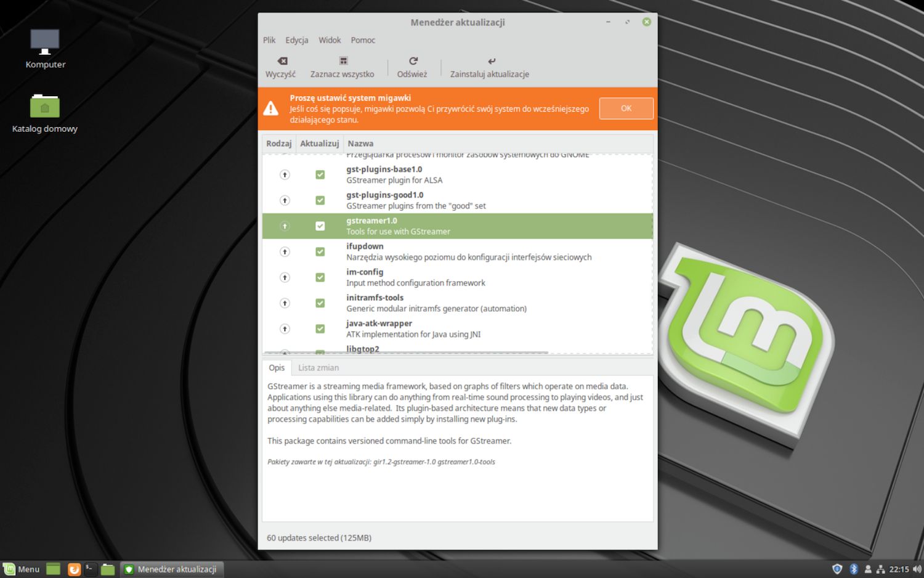Uncheck the java-atk-wrapper update
Viewport: 924px width, 578px height.
(320, 329)
